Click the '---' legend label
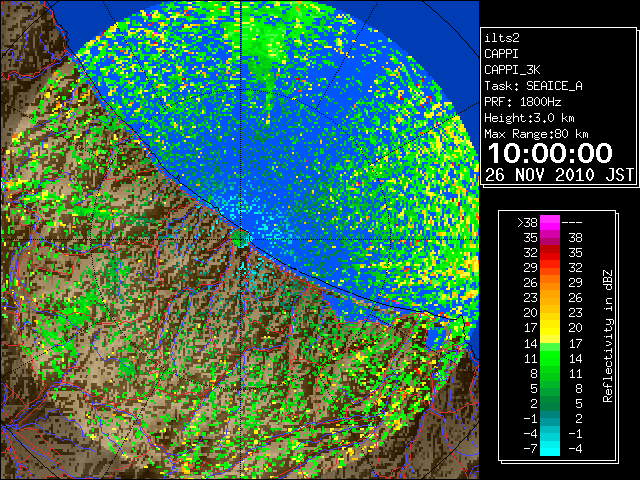 572,223
